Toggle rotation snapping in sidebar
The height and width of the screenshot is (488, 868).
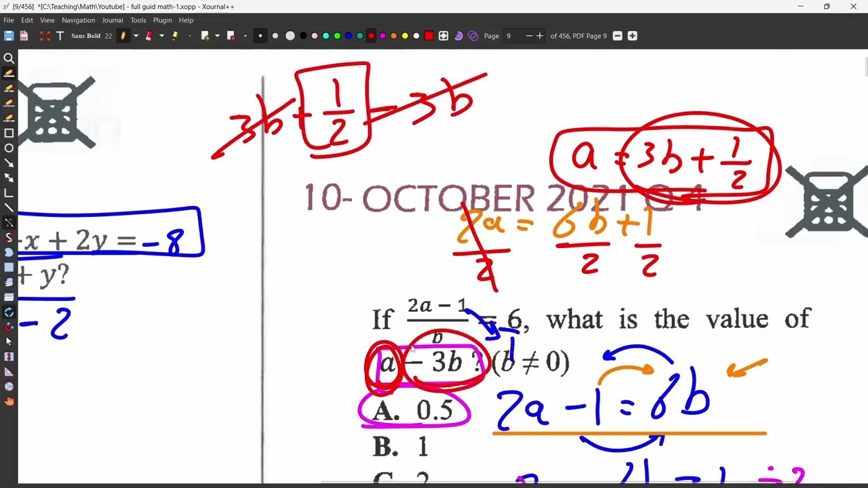tap(9, 312)
